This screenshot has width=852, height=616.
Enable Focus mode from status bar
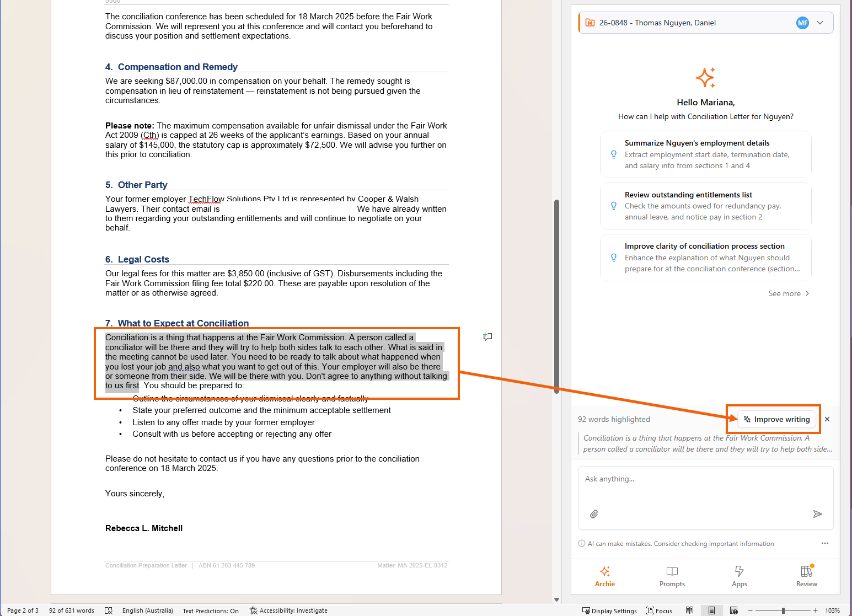(659, 610)
